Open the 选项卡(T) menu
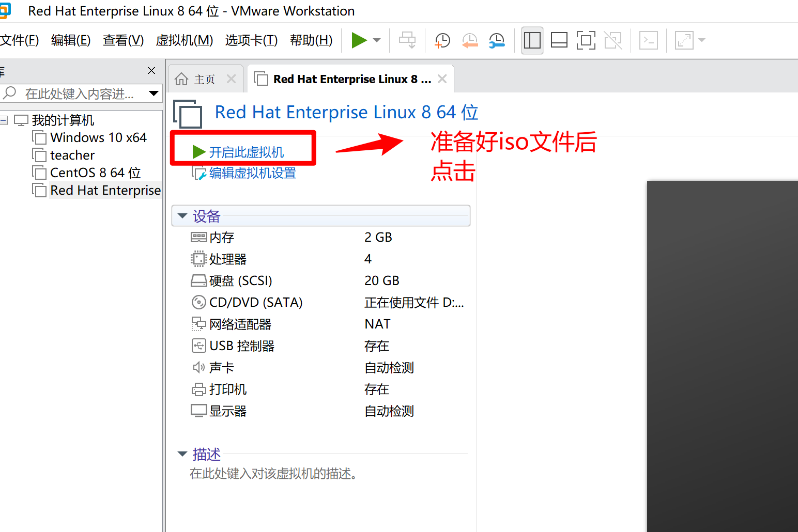This screenshot has height=532, width=798. click(251, 40)
